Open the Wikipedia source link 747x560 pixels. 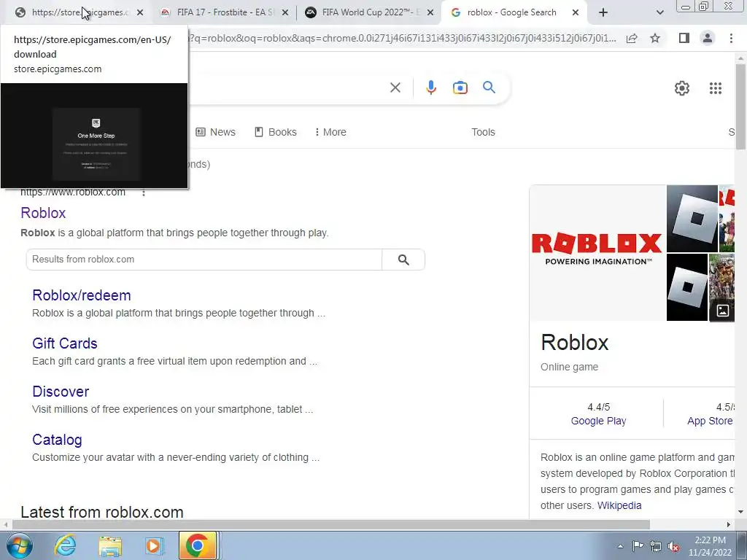click(619, 505)
